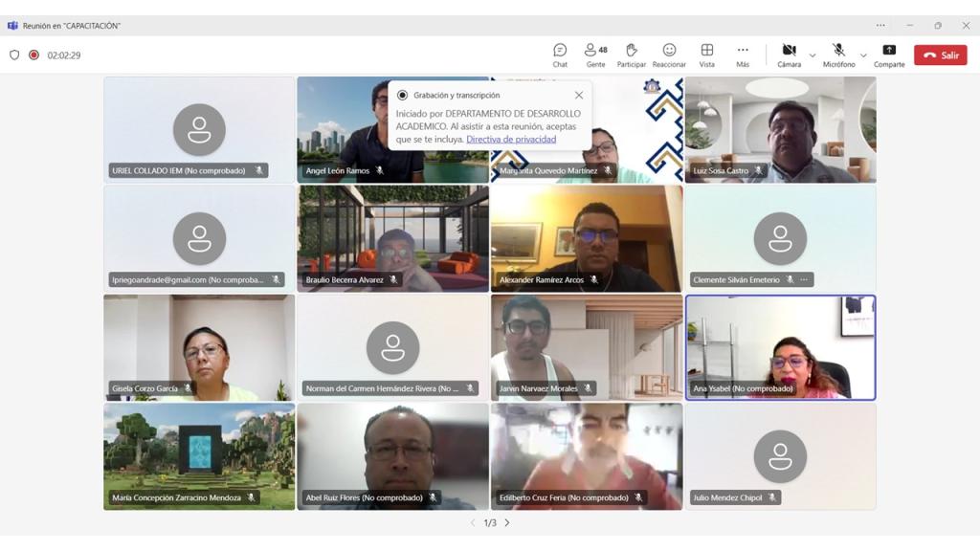The height and width of the screenshot is (551, 980).
Task: Open the Chat panel
Action: tap(560, 55)
